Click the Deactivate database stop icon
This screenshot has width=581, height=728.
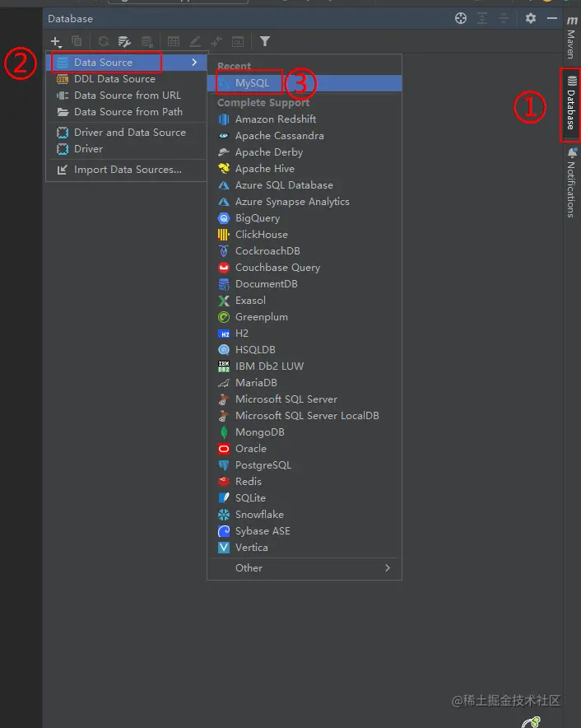point(147,42)
